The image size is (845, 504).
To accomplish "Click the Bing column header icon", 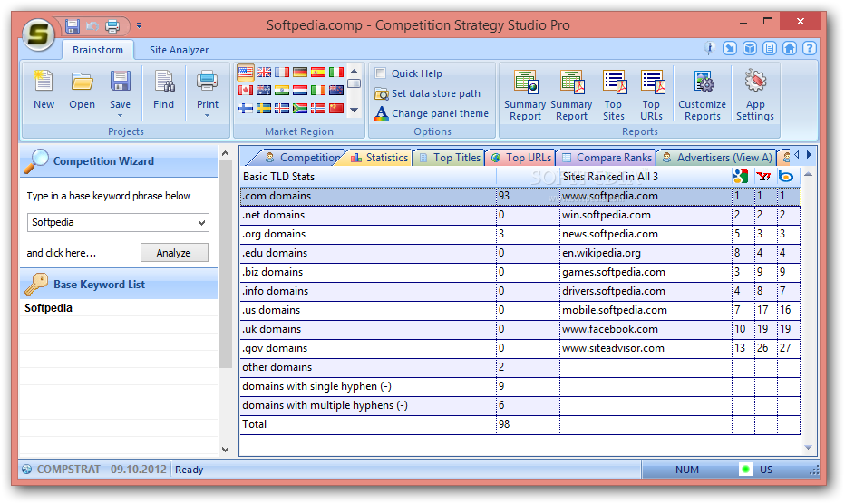I will pyautogui.click(x=786, y=176).
